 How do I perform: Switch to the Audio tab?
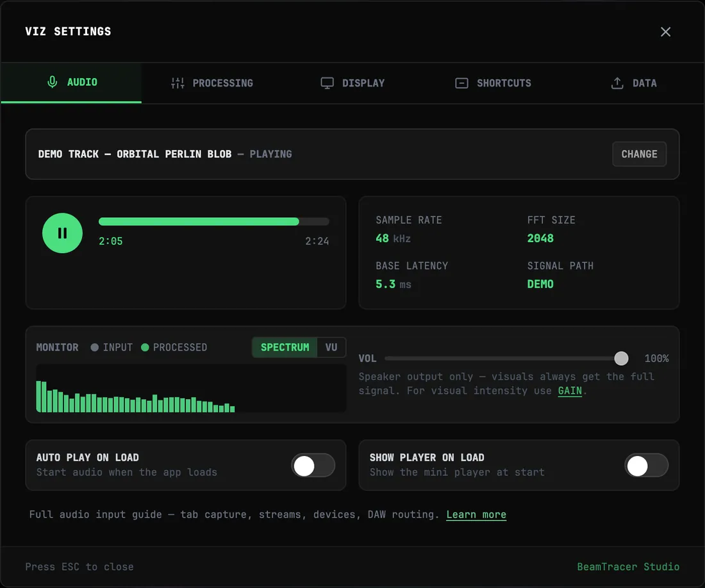coord(72,83)
